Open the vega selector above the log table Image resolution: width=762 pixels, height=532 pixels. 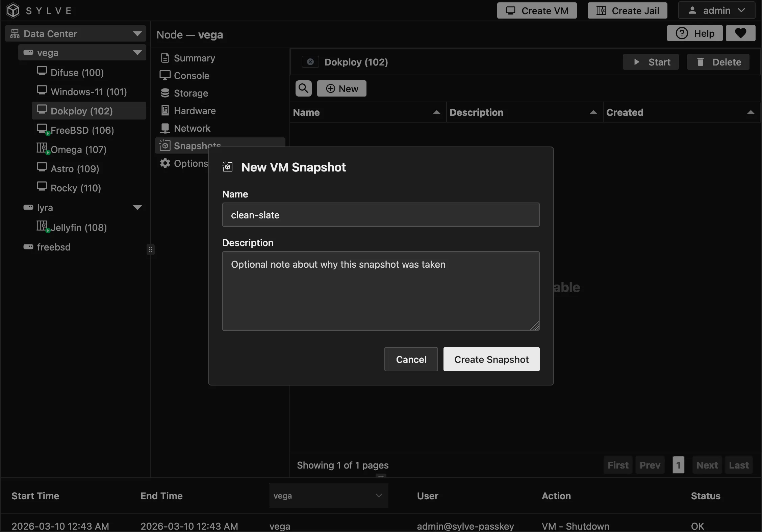click(x=328, y=496)
